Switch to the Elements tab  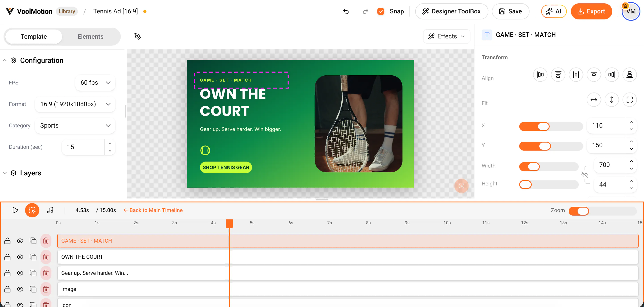[x=90, y=36]
